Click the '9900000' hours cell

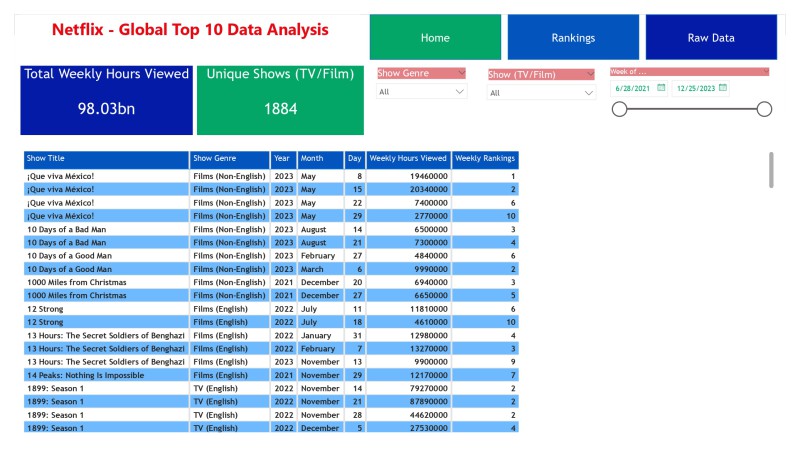point(431,362)
